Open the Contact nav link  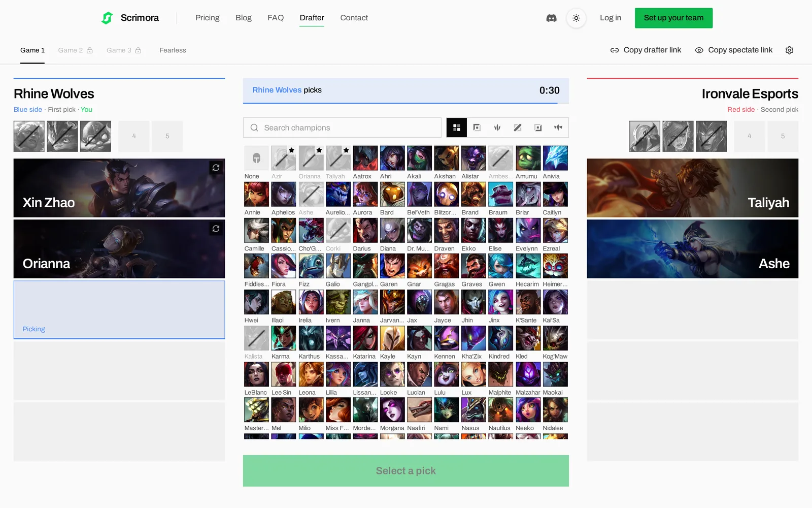point(354,18)
